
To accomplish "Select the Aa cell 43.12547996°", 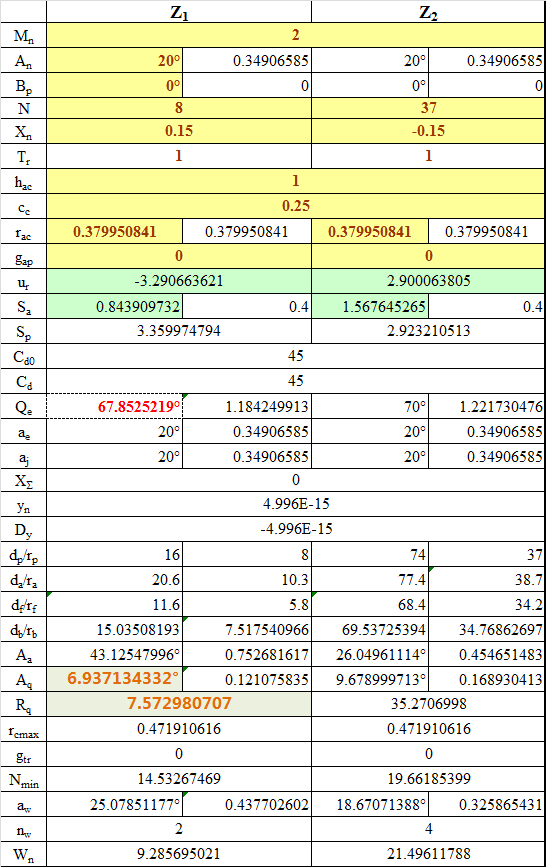I will [x=115, y=655].
